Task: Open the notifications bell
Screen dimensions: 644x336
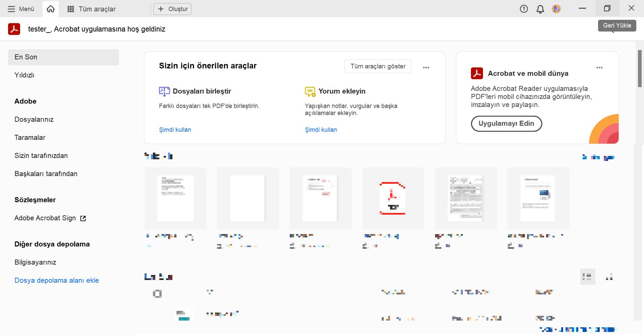Action: pos(540,9)
